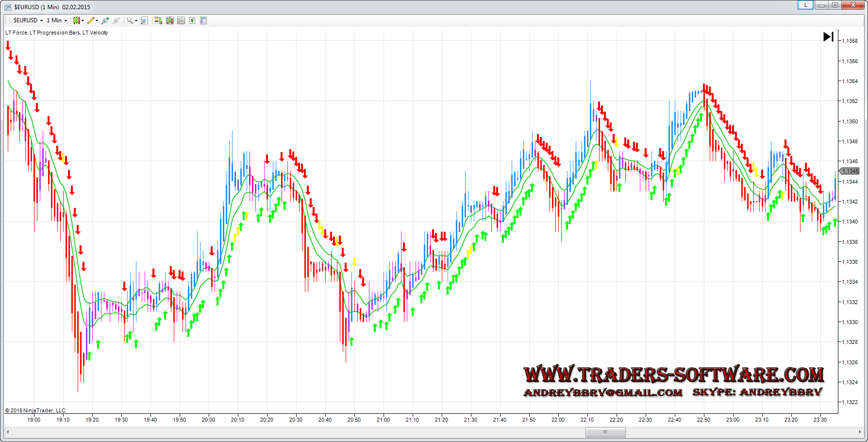Open the Strategies dollar-sign icon
This screenshot has height=442, width=868.
[x=192, y=20]
